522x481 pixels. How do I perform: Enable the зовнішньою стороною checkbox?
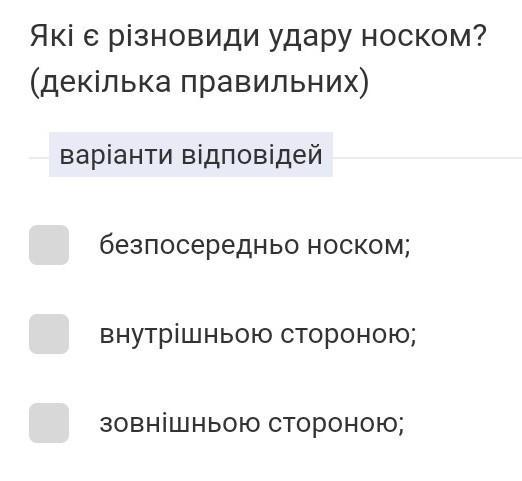49,423
